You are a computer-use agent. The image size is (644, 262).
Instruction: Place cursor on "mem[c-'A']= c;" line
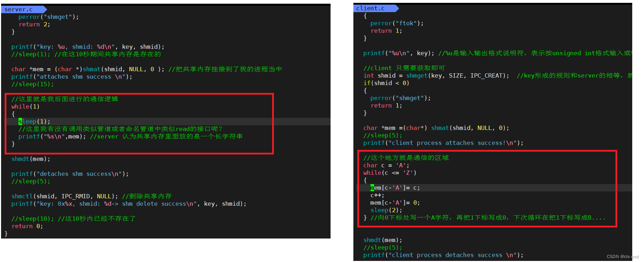[x=395, y=188]
